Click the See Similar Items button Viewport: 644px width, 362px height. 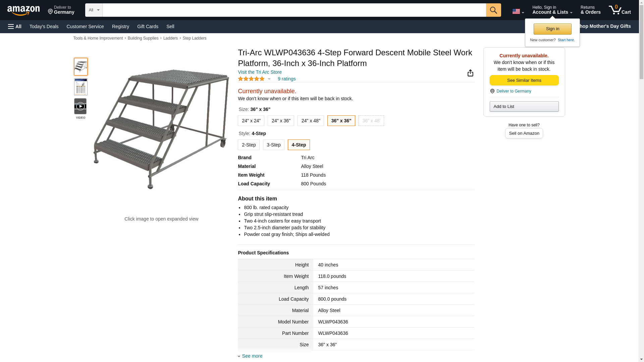click(x=524, y=80)
